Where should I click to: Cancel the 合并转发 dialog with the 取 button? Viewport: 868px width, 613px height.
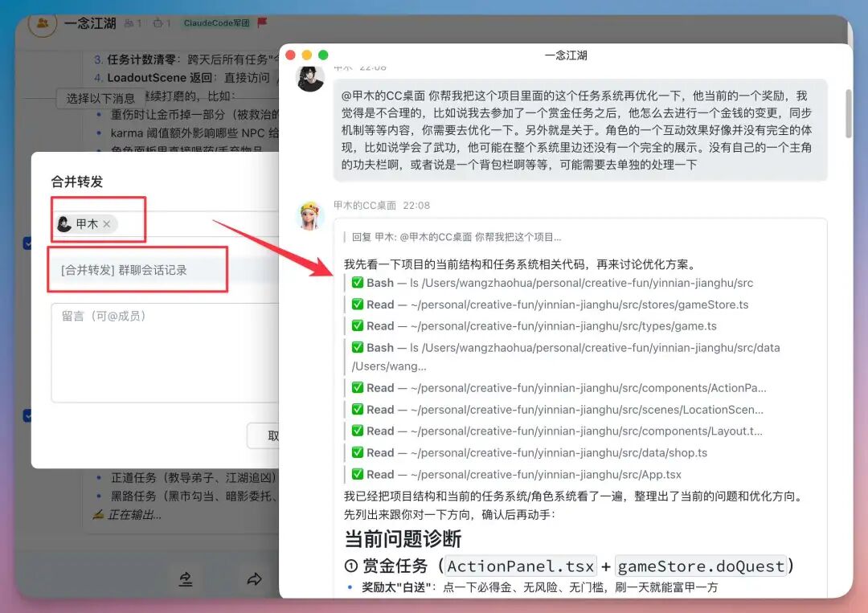pyautogui.click(x=264, y=435)
